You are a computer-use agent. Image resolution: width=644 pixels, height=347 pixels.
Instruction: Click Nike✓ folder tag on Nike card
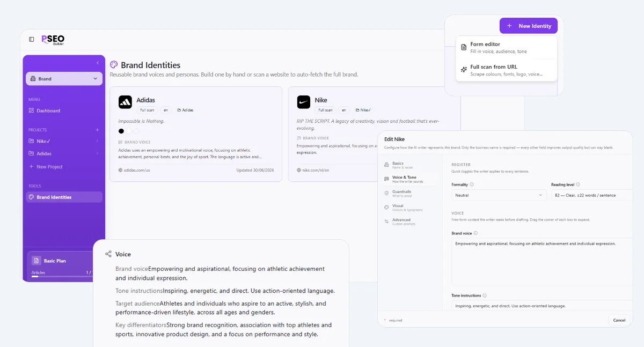(x=363, y=110)
